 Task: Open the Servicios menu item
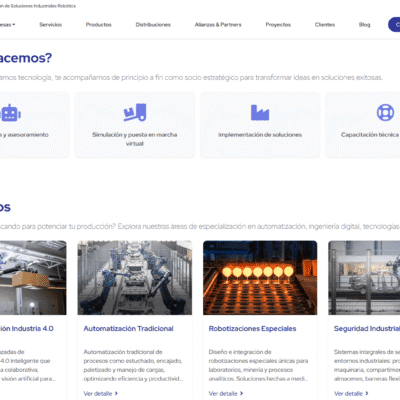(51, 25)
